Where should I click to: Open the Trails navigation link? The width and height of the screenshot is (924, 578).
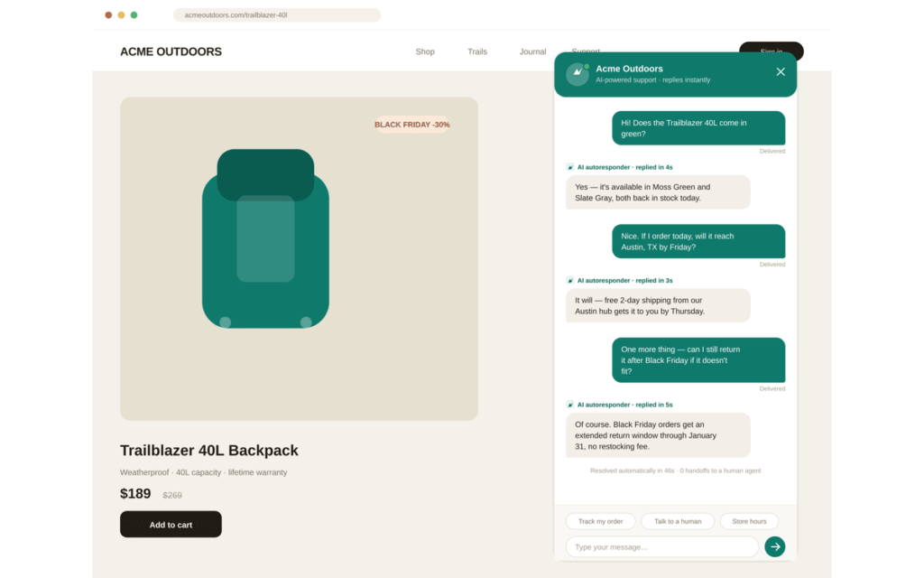coord(477,51)
